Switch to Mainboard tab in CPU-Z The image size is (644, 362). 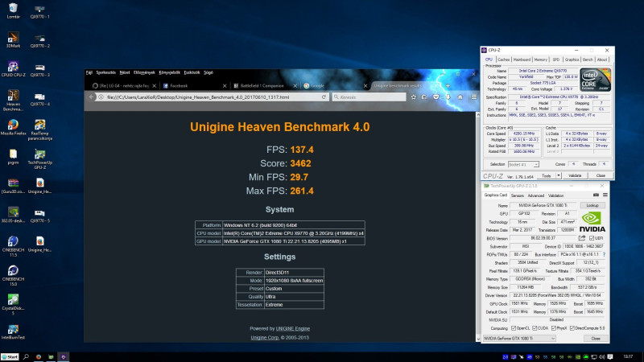click(x=522, y=60)
